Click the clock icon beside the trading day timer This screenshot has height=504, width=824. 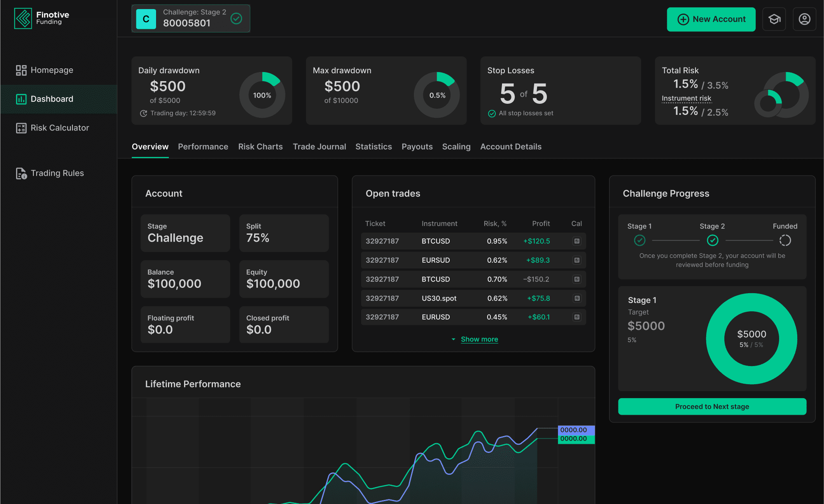[x=143, y=113]
